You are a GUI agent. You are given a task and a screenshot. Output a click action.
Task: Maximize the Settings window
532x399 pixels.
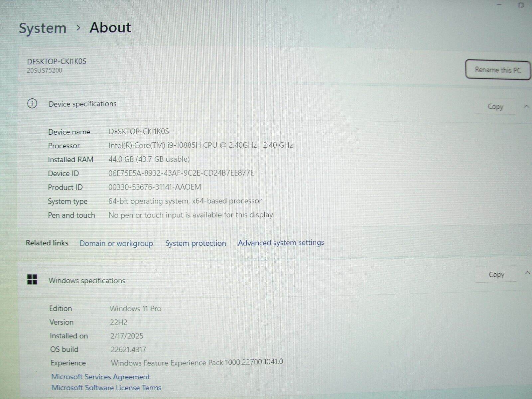521,5
